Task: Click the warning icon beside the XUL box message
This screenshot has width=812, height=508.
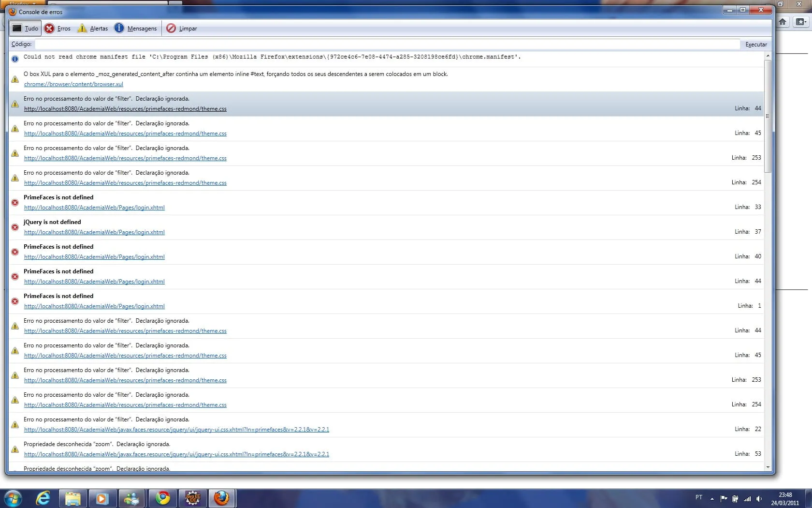Action: (x=15, y=79)
